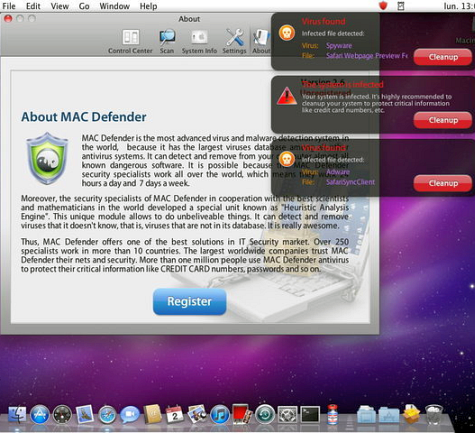The image size is (475, 433).
Task: Click Cleanup in the Adware alert
Action: [443, 183]
